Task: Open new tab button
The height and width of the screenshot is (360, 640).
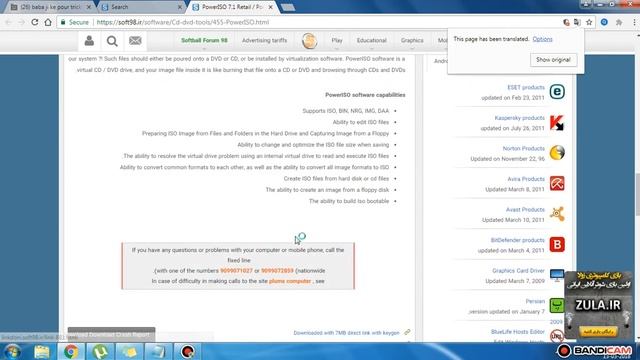Action: pyautogui.click(x=288, y=7)
